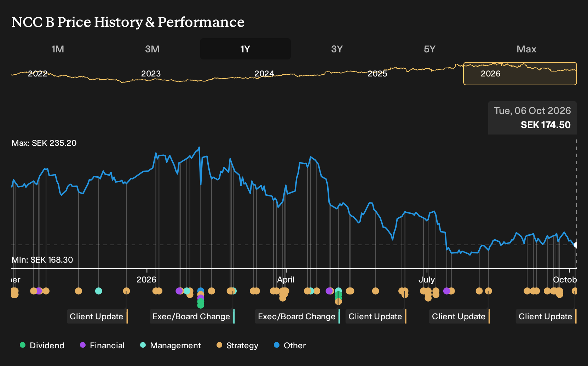The width and height of the screenshot is (588, 366).
Task: Click the April label on the time axis
Action: [x=286, y=280]
